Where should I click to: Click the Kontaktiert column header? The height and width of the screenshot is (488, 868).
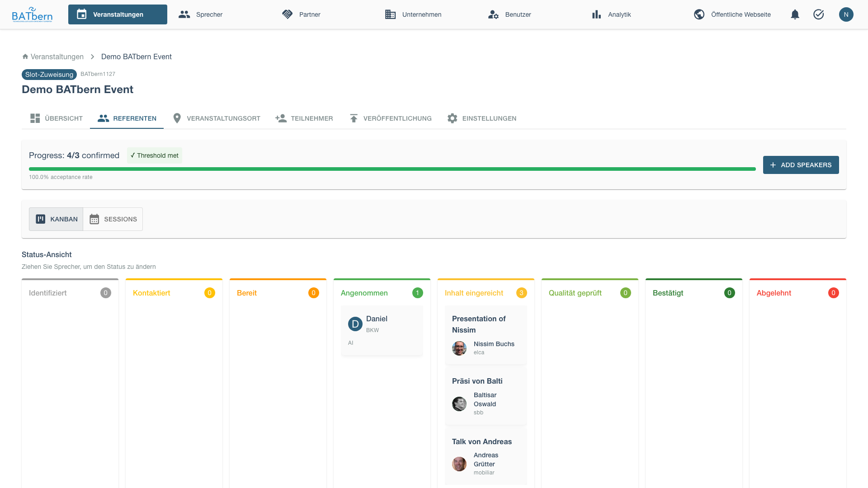click(151, 293)
